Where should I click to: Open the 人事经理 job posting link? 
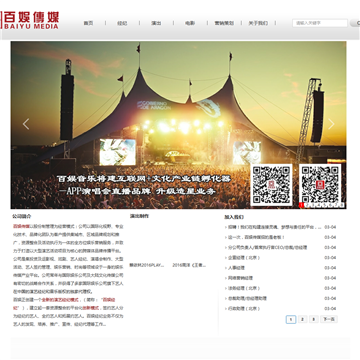tap(236, 268)
